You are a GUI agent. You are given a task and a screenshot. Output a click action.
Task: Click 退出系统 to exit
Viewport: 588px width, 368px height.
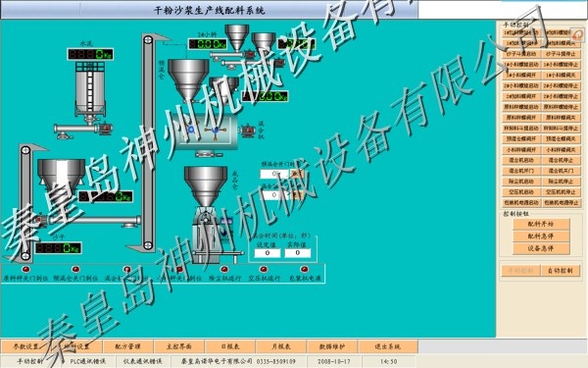(387, 346)
